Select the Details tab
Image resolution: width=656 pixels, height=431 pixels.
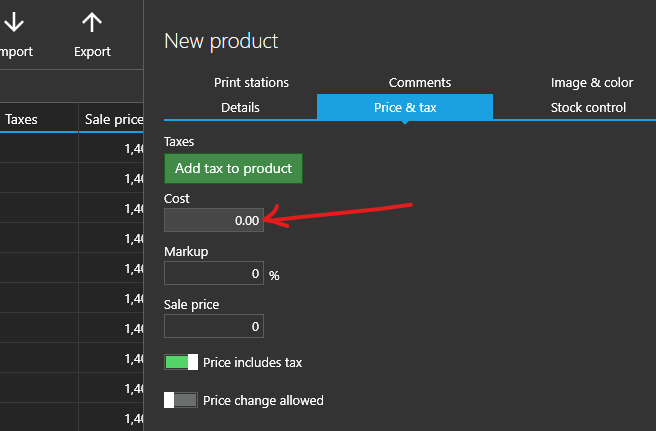coord(240,107)
